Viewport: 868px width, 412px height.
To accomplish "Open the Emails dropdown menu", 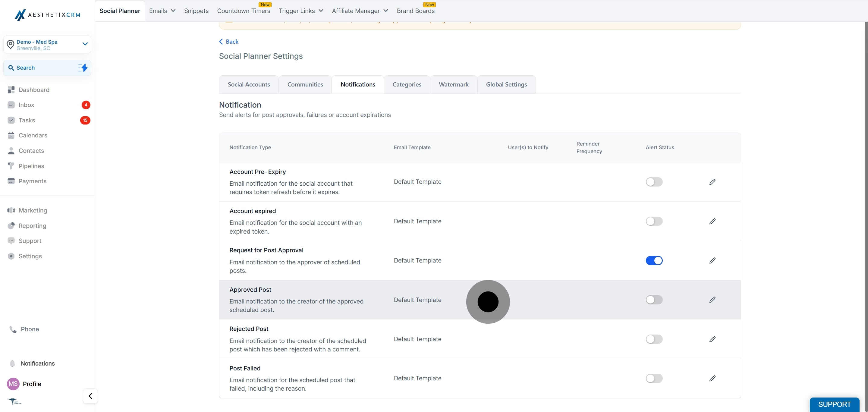I will tap(162, 11).
